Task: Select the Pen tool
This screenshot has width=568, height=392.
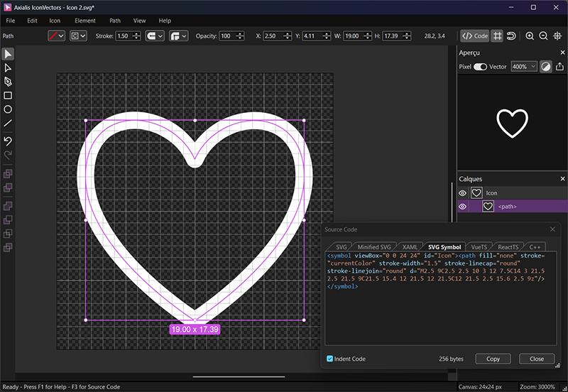Action: click(x=8, y=82)
